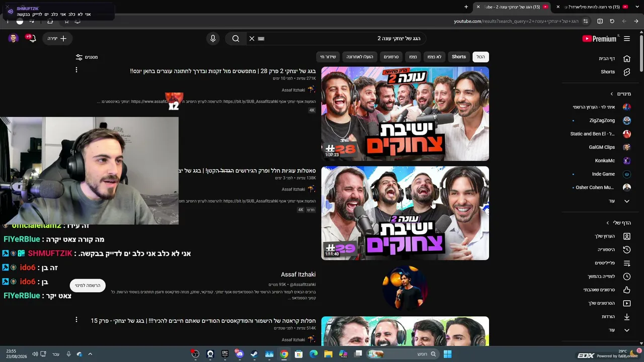This screenshot has width=644, height=362.
Task: Go forward in the browser toolbar
Action: [624, 21]
